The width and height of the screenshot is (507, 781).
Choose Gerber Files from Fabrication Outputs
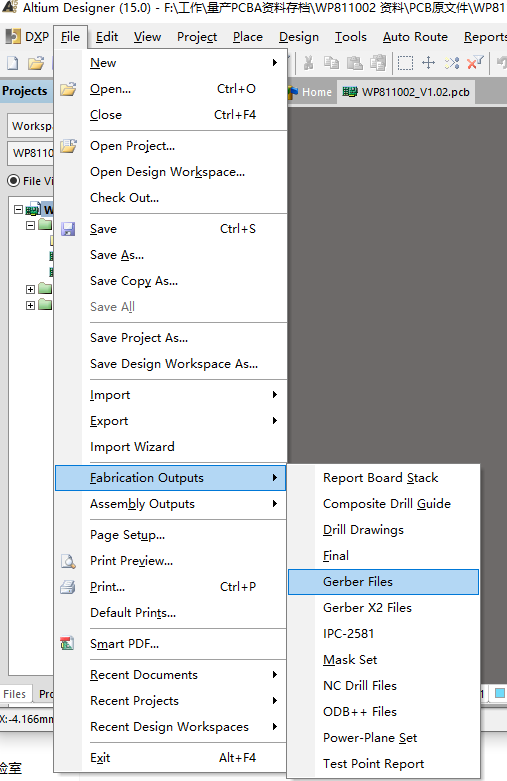click(383, 582)
